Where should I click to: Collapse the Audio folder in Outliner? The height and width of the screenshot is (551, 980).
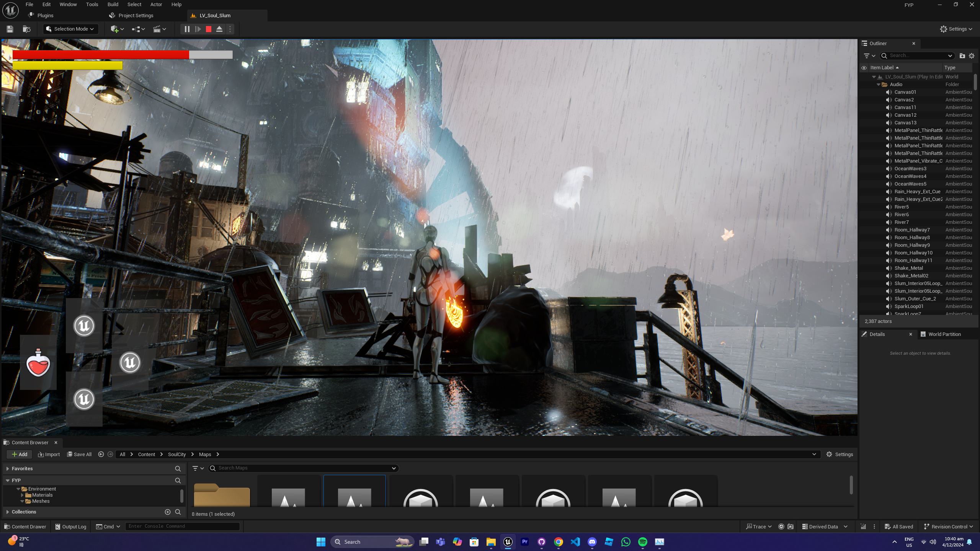point(879,85)
